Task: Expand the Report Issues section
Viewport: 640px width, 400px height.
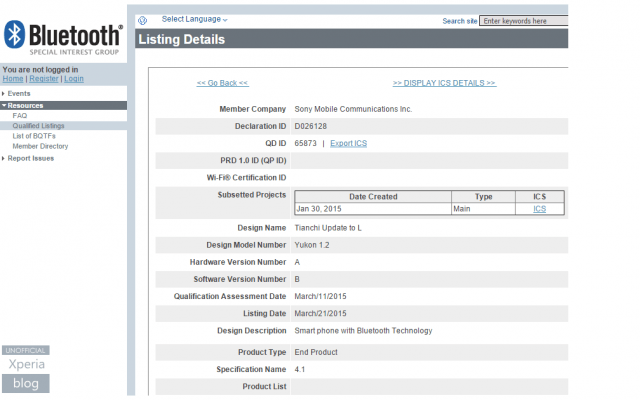Action: (x=28, y=158)
